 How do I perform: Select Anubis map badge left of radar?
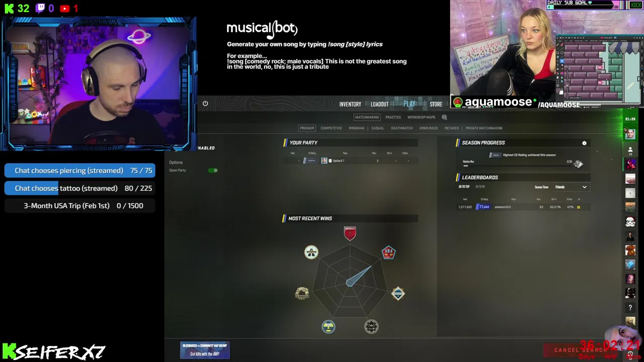pyautogui.click(x=302, y=293)
